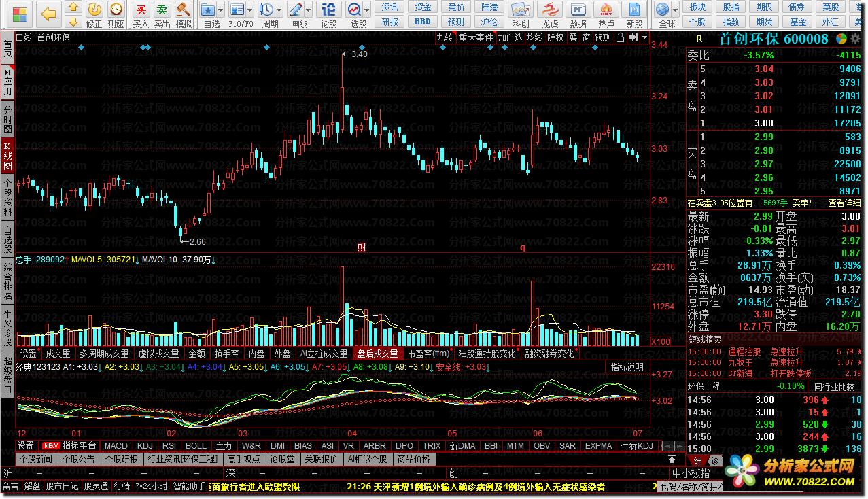Screen dimensions: 868x499
Task: Click the down arrow toolbar icon
Action: coord(74,20)
